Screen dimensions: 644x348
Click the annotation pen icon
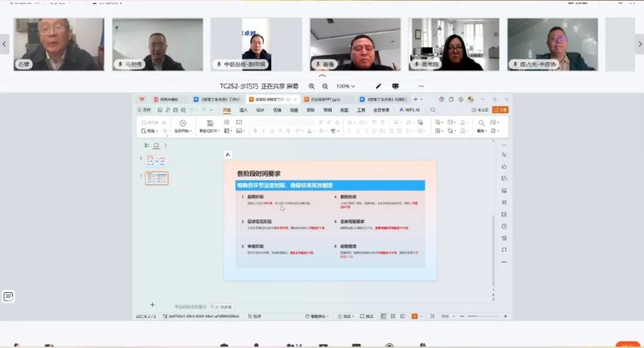(378, 86)
